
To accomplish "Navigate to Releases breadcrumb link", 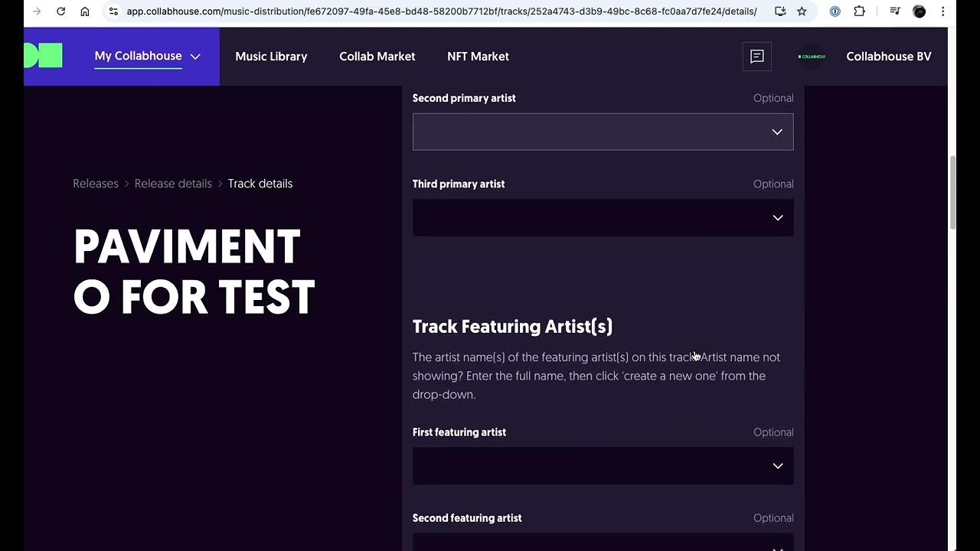I will click(x=96, y=184).
